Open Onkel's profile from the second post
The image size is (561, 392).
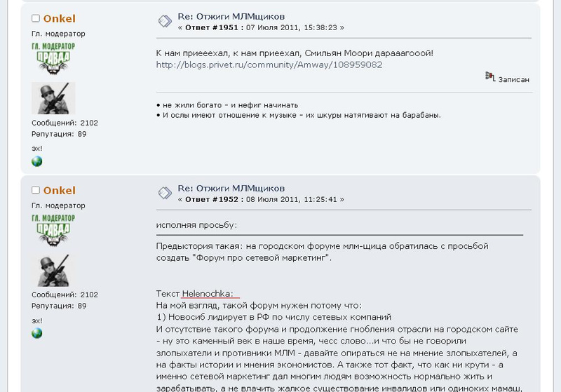(60, 190)
